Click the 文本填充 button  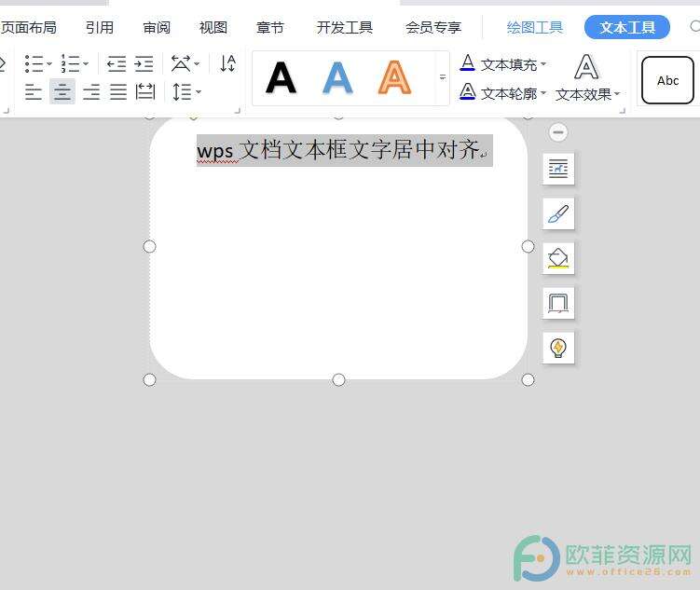[498, 64]
